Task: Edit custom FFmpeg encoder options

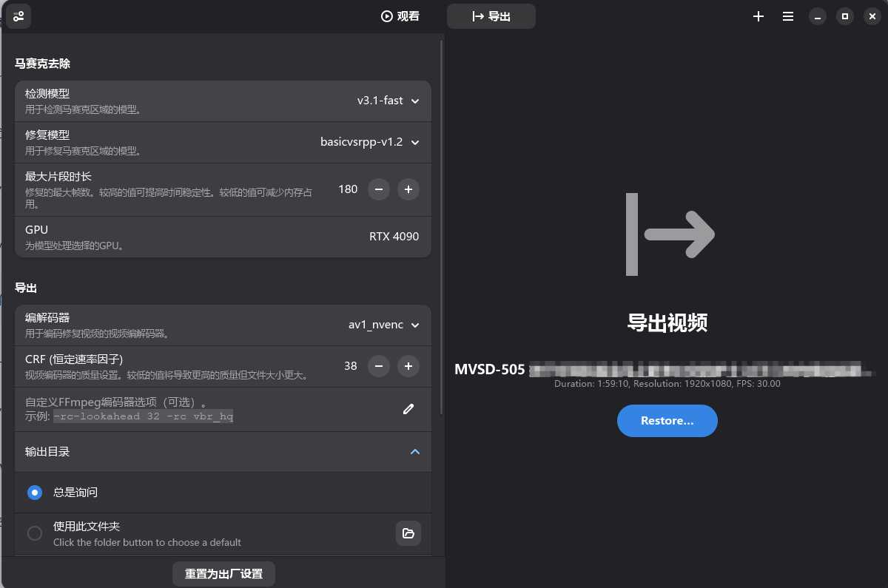Action: 408,409
